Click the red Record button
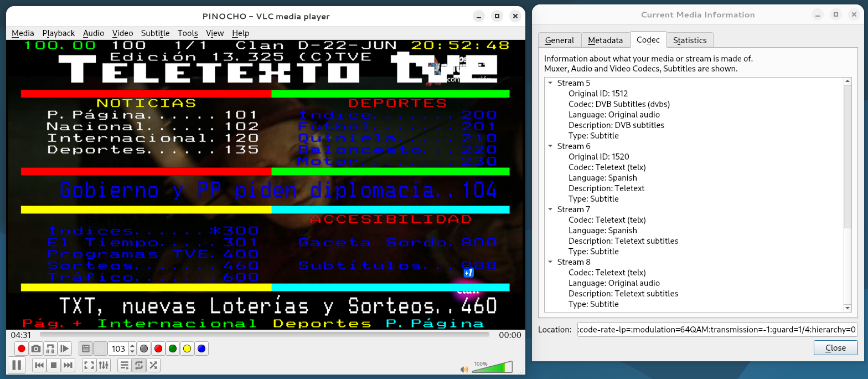The image size is (868, 379). 22,349
